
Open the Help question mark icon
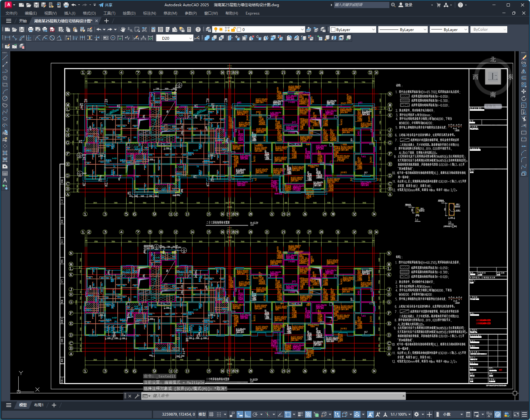(198, 29)
